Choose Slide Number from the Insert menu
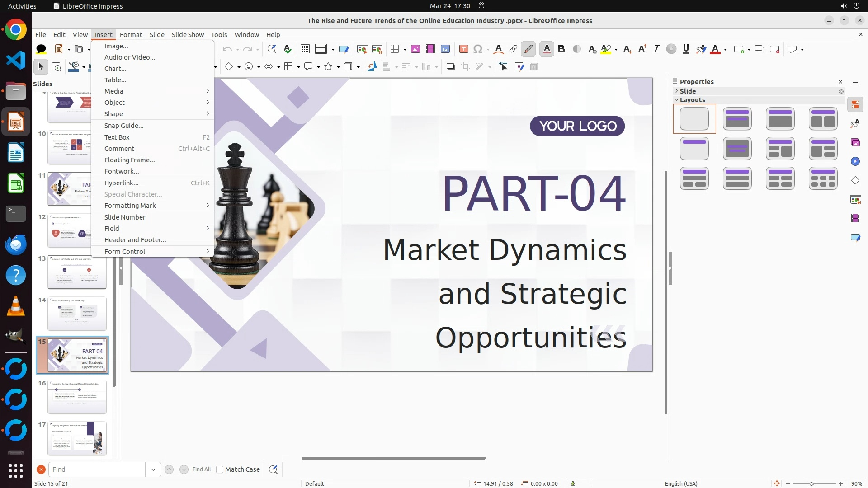The width and height of the screenshot is (868, 488). coord(125,217)
